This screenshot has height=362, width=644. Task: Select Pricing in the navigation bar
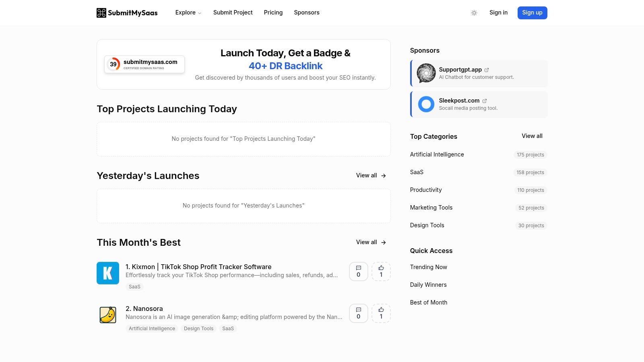click(x=273, y=12)
